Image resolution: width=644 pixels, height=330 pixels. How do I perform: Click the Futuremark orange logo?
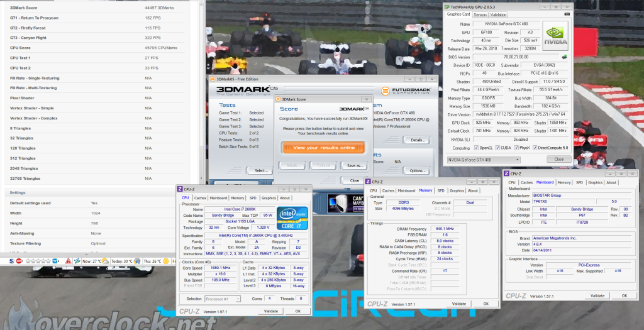click(385, 91)
